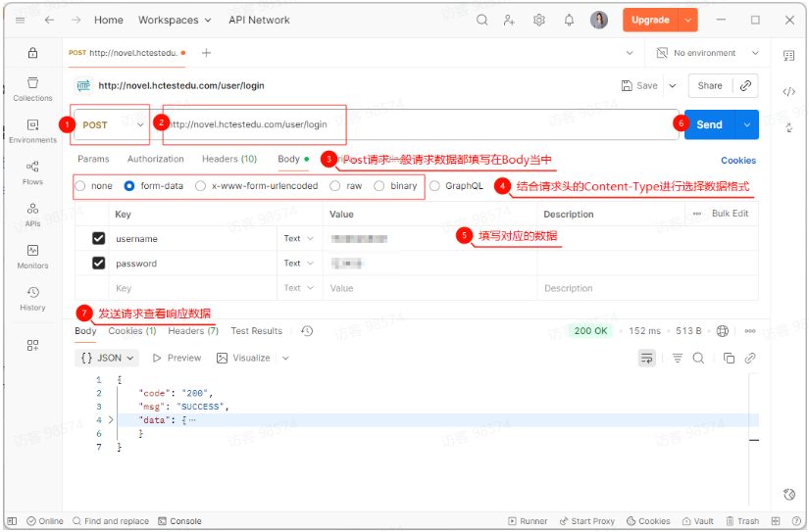Screen dimensions: 809x532
Task: Open response Cookies (1) tab
Action: point(132,331)
